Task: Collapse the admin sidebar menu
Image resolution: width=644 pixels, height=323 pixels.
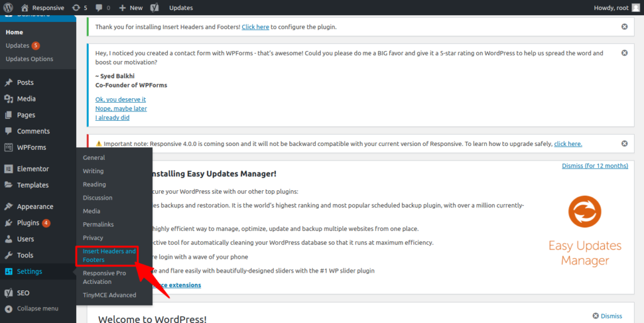Action: [31, 309]
